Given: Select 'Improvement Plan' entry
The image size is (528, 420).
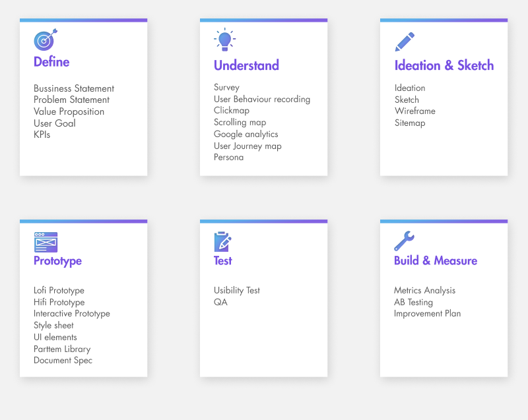Looking at the screenshot, I should [x=427, y=314].
